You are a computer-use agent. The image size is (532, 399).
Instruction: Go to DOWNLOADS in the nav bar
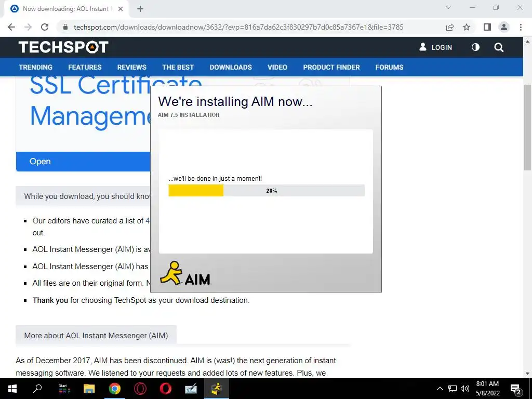(231, 67)
